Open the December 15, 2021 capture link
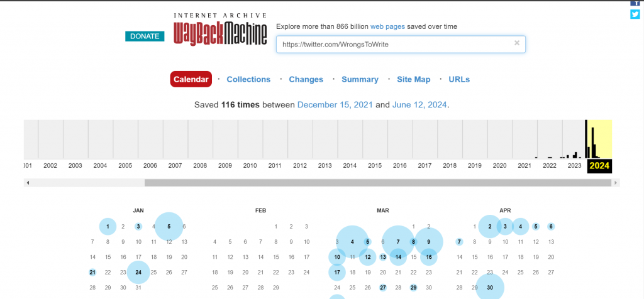Screen dimensions: 644x299 click(335, 105)
